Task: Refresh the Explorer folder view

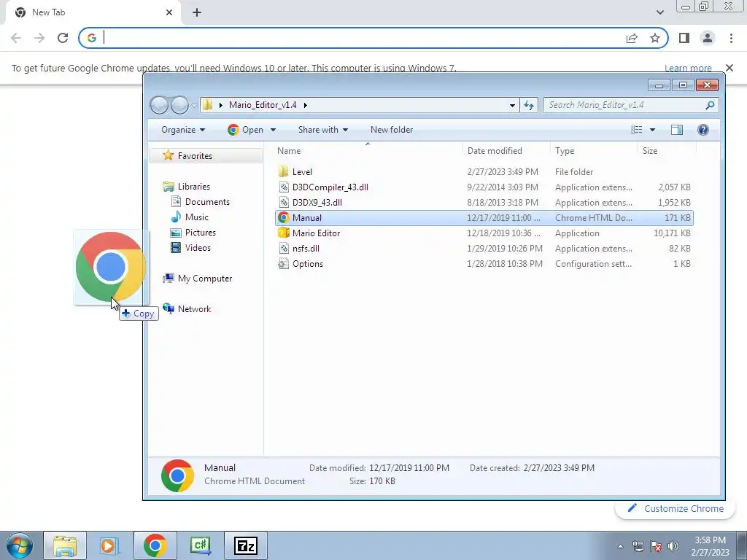Action: pyautogui.click(x=529, y=105)
